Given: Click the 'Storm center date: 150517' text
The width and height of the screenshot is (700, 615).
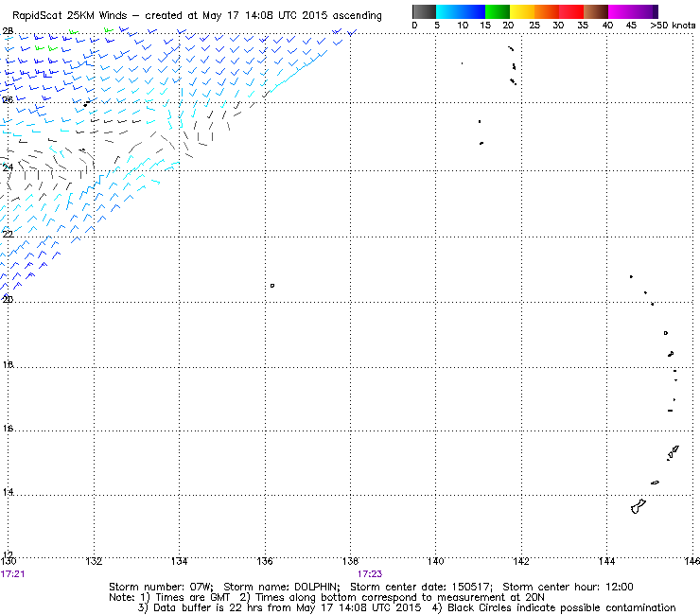Looking at the screenshot, I should (x=422, y=587).
